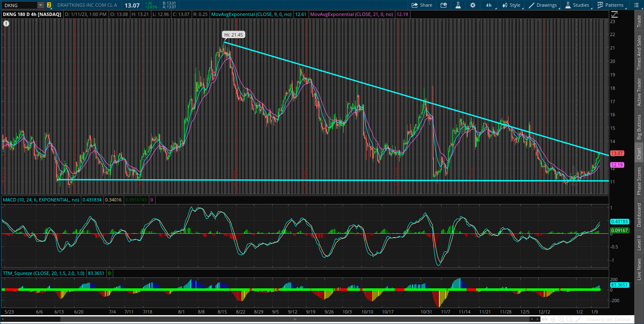Viewport: 644px width, 324px height.
Task: Open the 4h timeframe dropdown
Action: coord(489,5)
